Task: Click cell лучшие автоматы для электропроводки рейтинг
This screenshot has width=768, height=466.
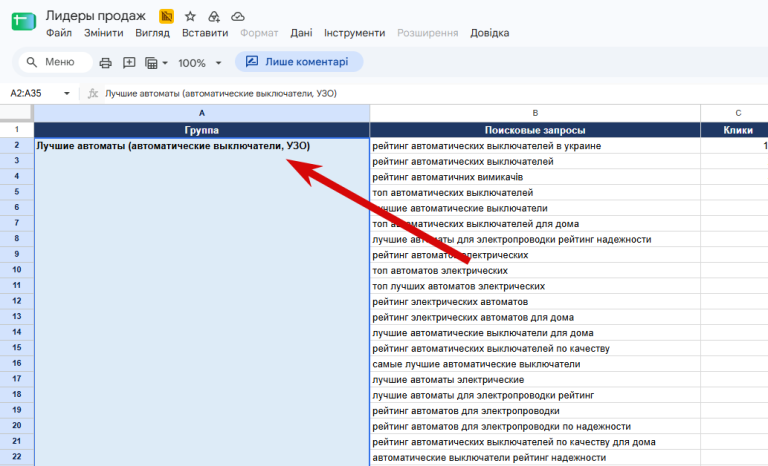Action: [535, 395]
